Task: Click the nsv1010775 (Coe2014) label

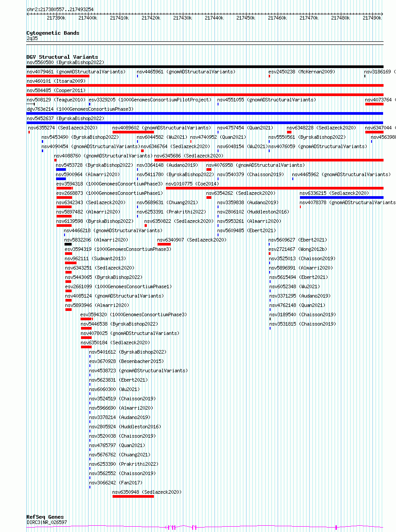Action: (x=192, y=184)
